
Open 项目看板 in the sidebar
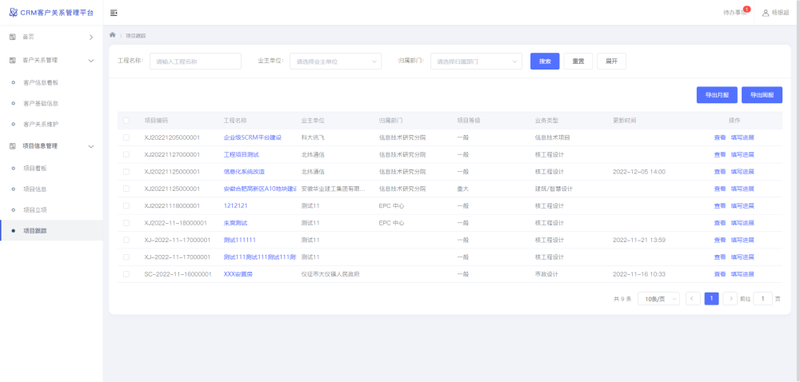click(35, 168)
